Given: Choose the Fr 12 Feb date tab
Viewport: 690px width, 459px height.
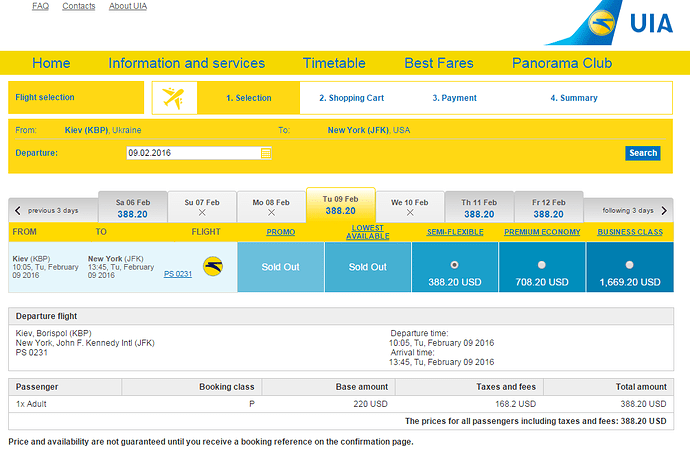Looking at the screenshot, I should click(x=548, y=207).
